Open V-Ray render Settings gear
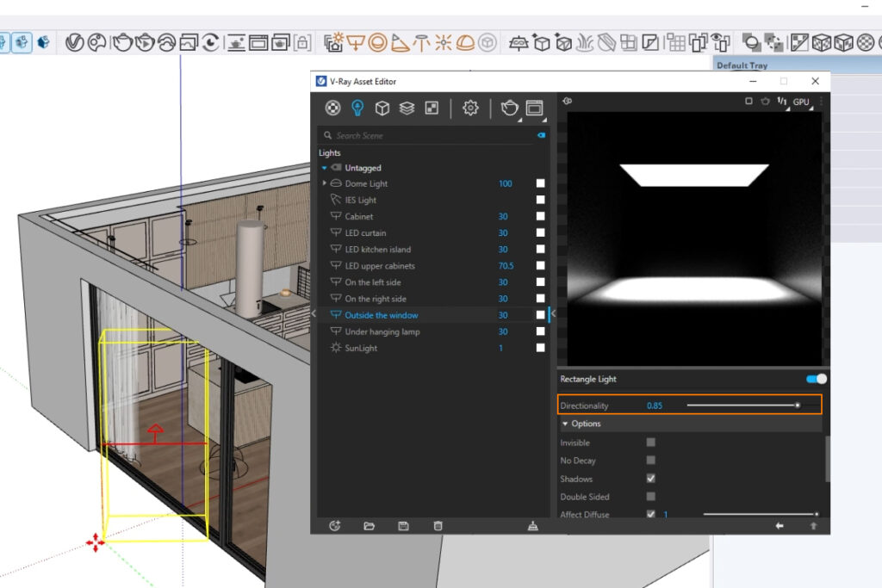Screen dimensions: 882x588 [470, 108]
